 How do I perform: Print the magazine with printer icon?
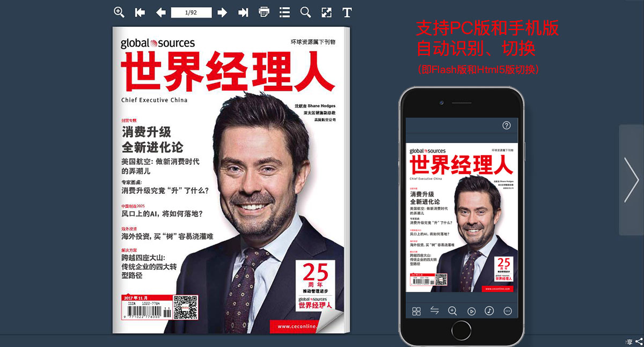264,12
